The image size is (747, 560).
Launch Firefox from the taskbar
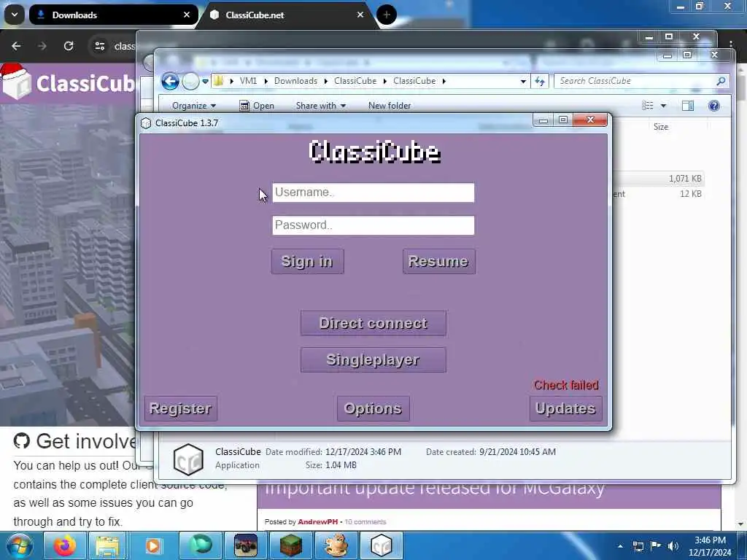[64, 545]
